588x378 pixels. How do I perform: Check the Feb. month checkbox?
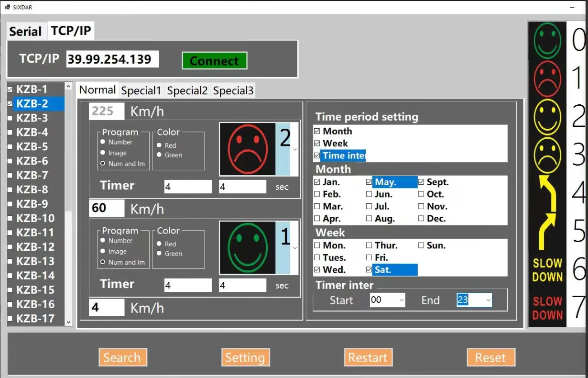point(317,194)
